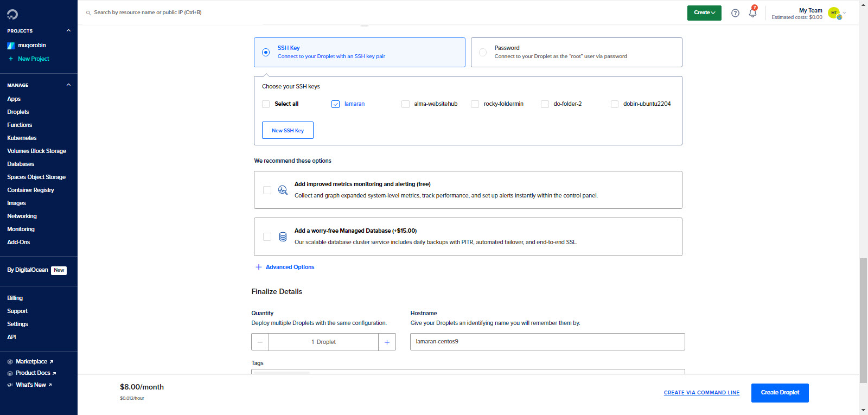Click the plus icon beside Advanced Options
This screenshot has width=868, height=415.
point(259,267)
